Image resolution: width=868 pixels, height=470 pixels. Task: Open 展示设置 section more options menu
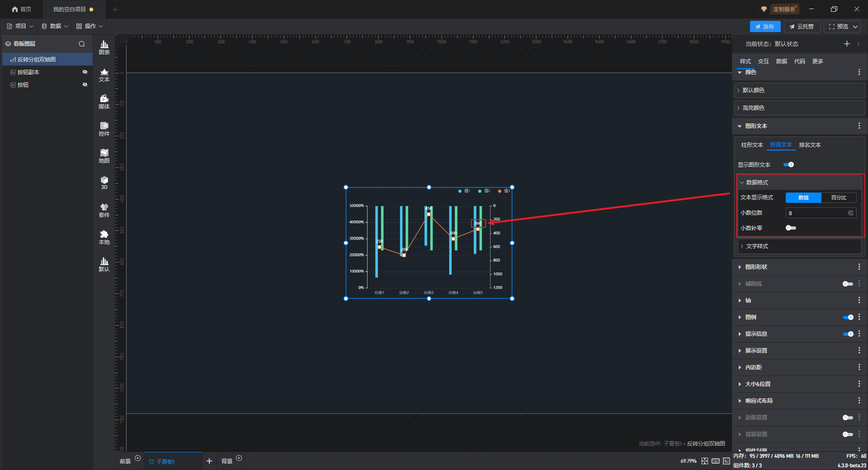click(x=859, y=351)
